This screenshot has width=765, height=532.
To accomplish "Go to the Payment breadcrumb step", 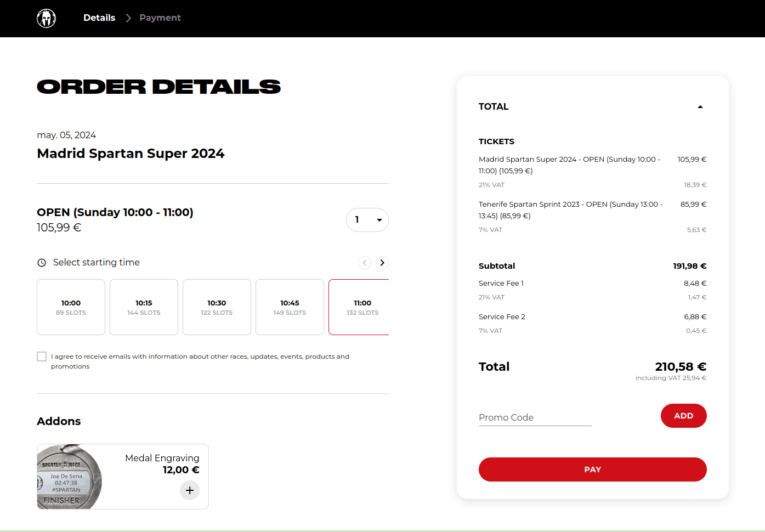I will [160, 18].
